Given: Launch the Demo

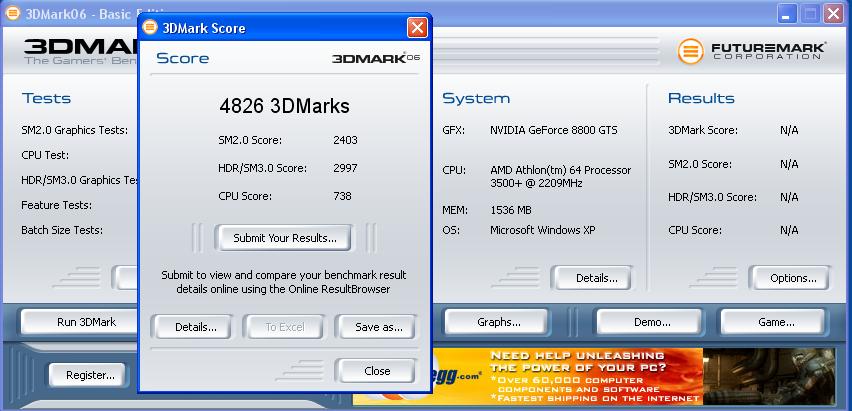Looking at the screenshot, I should [650, 322].
